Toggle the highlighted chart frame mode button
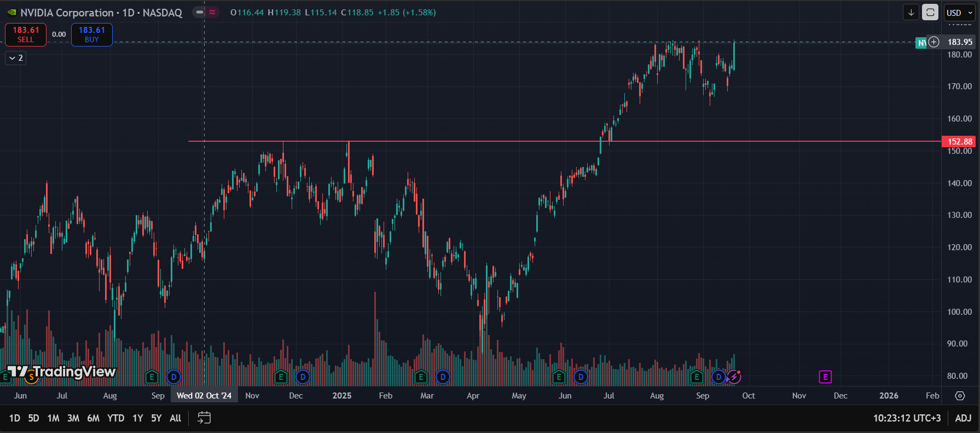The image size is (980, 433). 930,13
